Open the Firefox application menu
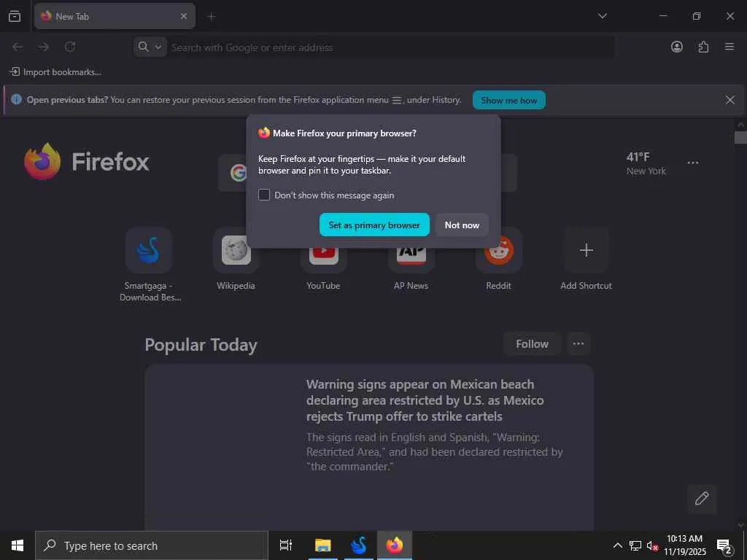This screenshot has width=747, height=560. click(x=729, y=47)
